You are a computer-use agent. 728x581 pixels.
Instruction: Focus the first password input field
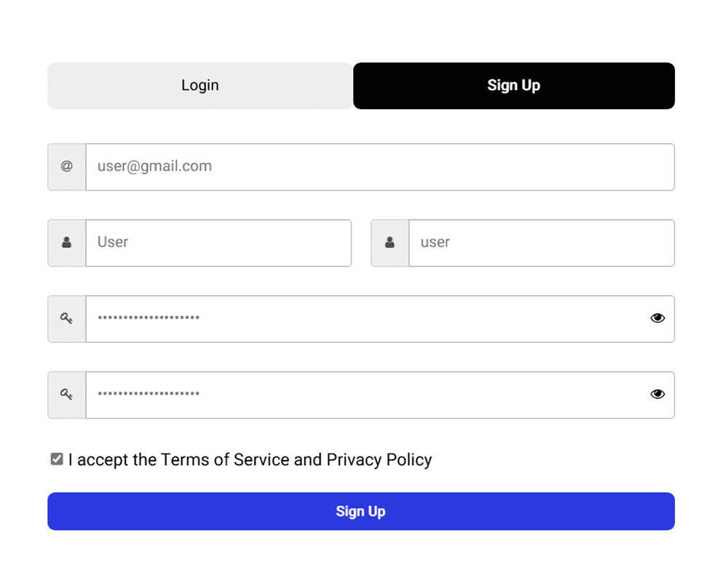(x=364, y=318)
